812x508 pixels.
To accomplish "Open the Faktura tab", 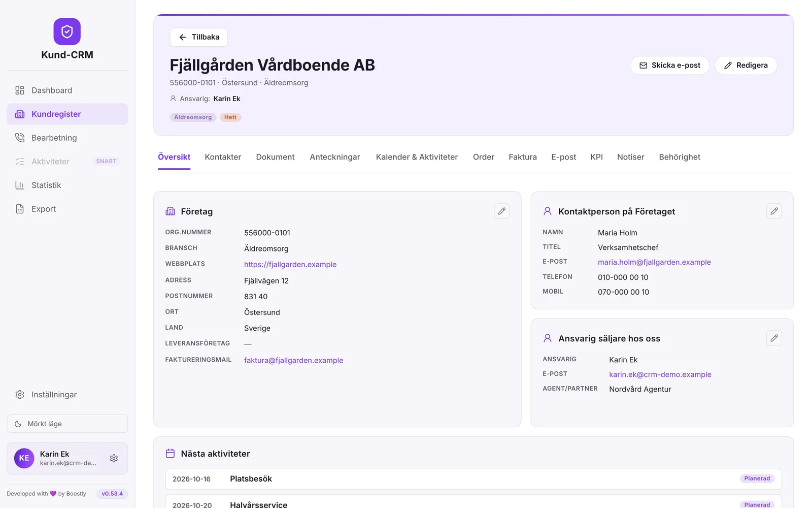I will point(523,157).
